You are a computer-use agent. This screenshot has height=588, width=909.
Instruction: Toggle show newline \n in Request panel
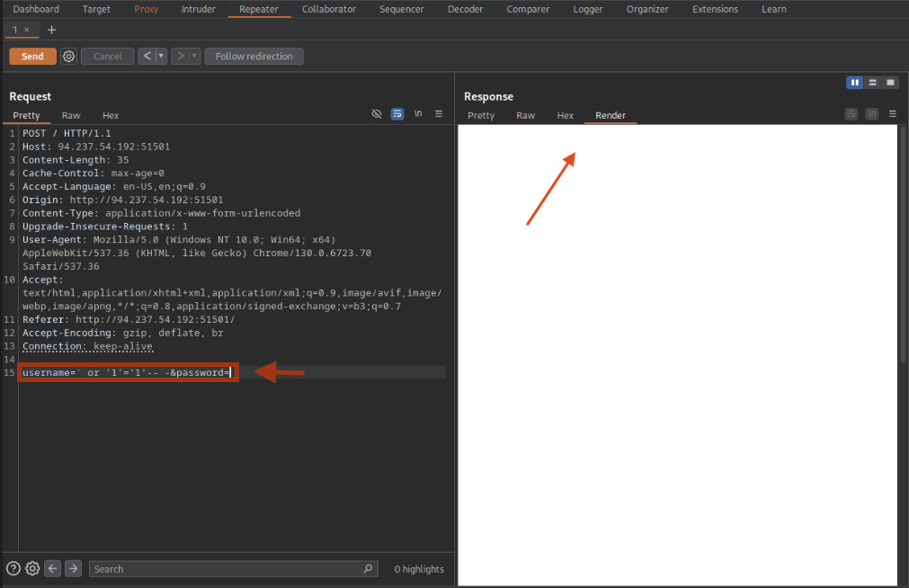[x=418, y=113]
